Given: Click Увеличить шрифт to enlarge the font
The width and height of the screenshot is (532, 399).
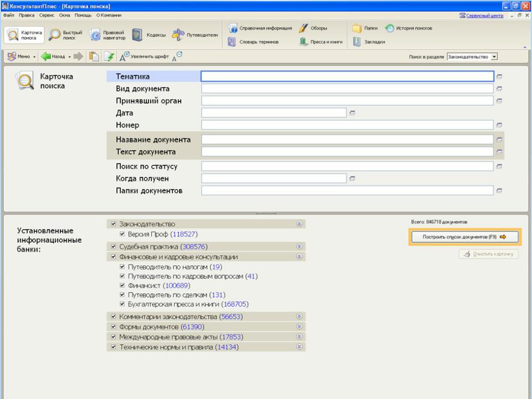Looking at the screenshot, I should point(144,57).
